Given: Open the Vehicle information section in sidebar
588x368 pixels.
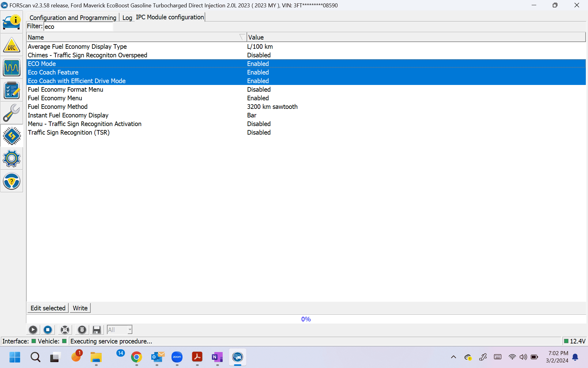Looking at the screenshot, I should (x=12, y=22).
